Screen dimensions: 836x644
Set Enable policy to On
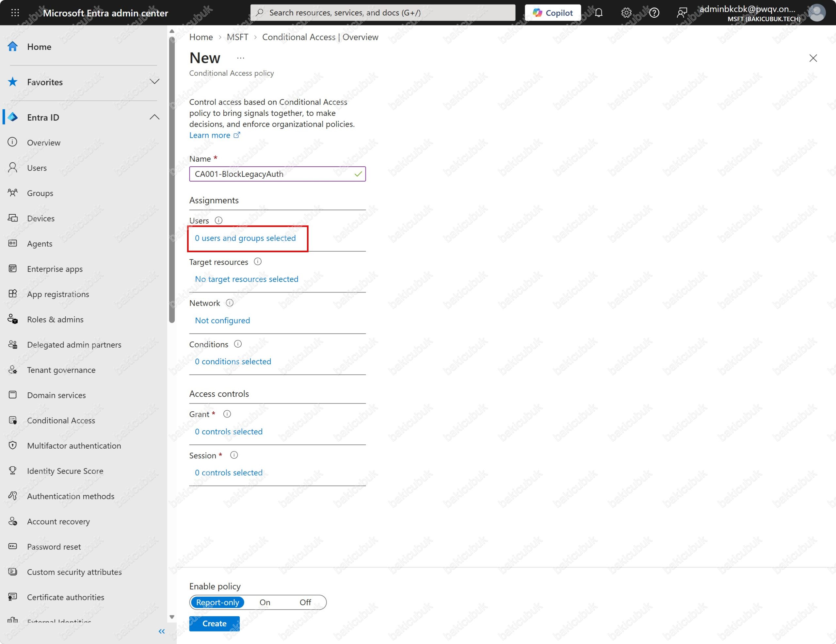pos(265,602)
